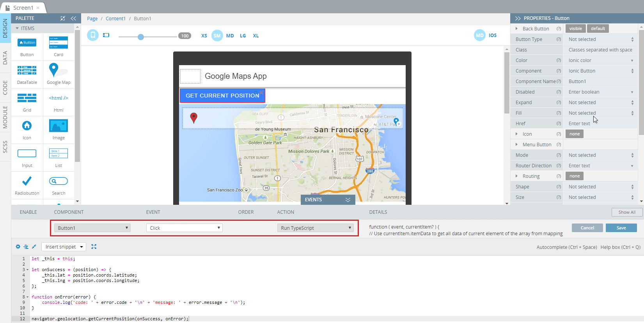The image size is (644, 323).
Task: Collapse the ITEMS palette section
Action: [x=17, y=28]
